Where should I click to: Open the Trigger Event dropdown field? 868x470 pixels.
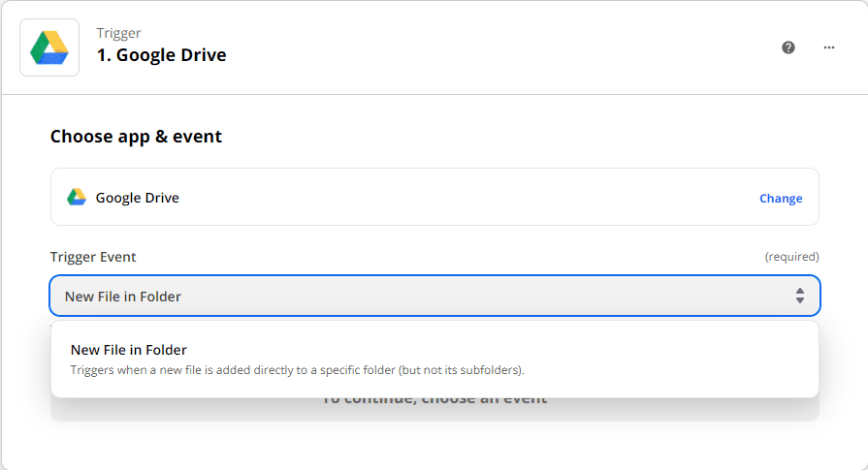coord(434,296)
